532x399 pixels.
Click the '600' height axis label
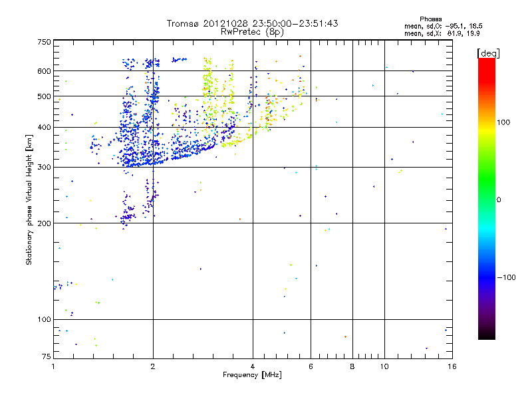point(45,71)
